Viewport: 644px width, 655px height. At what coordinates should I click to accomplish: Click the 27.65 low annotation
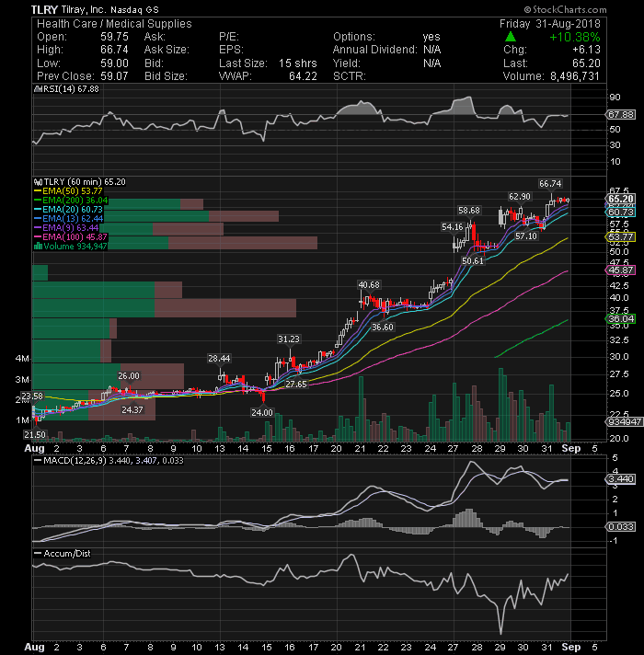tap(295, 385)
